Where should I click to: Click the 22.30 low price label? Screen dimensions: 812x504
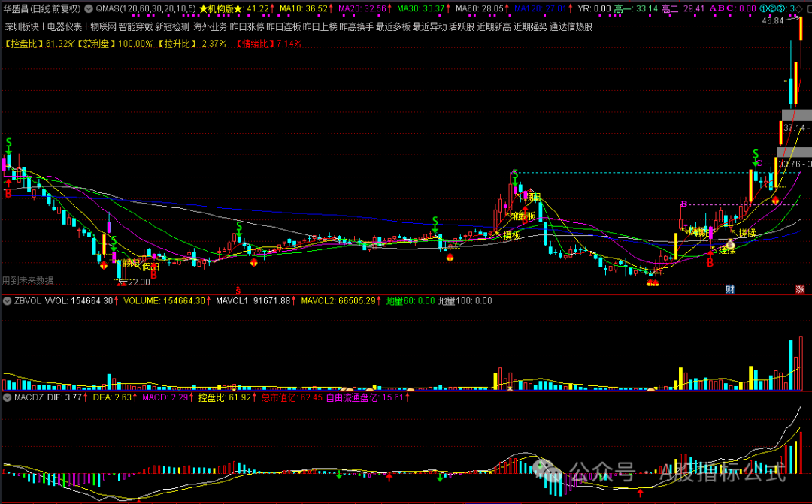tap(139, 282)
